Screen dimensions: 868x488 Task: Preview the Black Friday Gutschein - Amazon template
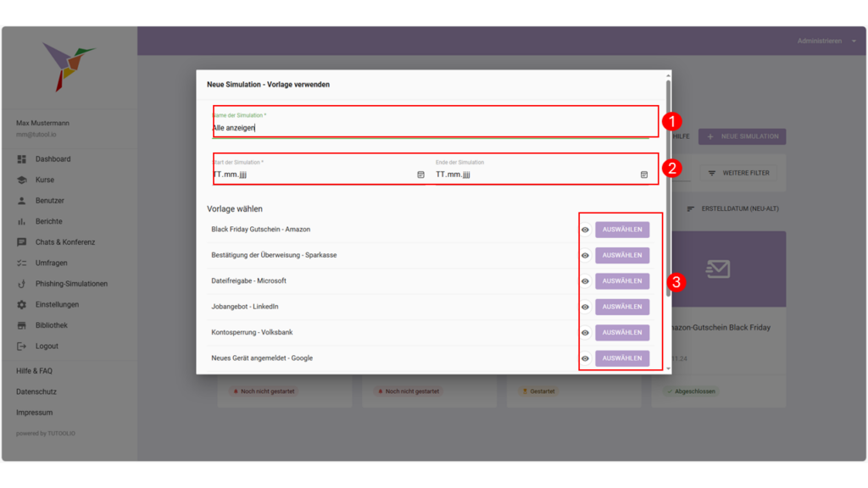(x=585, y=230)
